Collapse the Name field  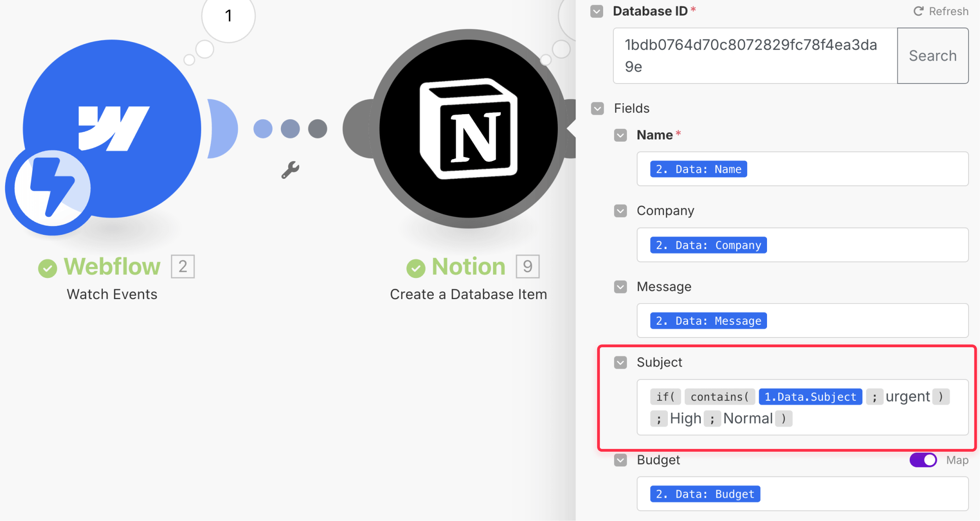click(620, 135)
